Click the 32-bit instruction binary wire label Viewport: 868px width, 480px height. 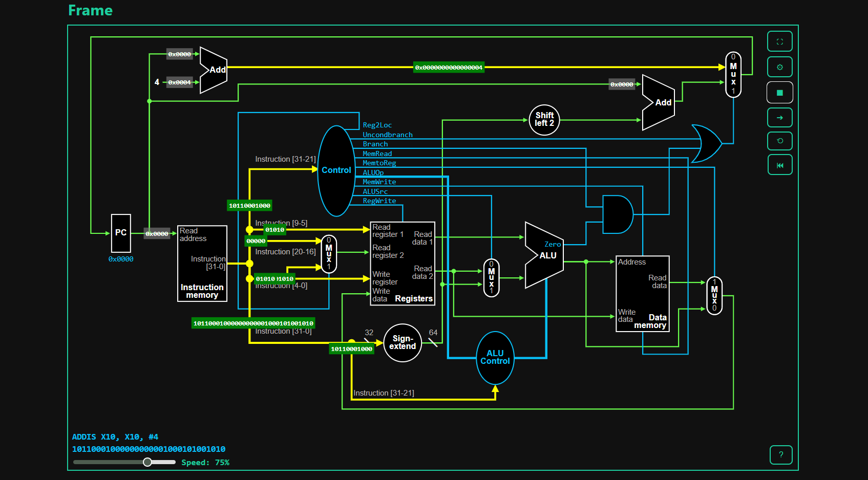click(253, 323)
